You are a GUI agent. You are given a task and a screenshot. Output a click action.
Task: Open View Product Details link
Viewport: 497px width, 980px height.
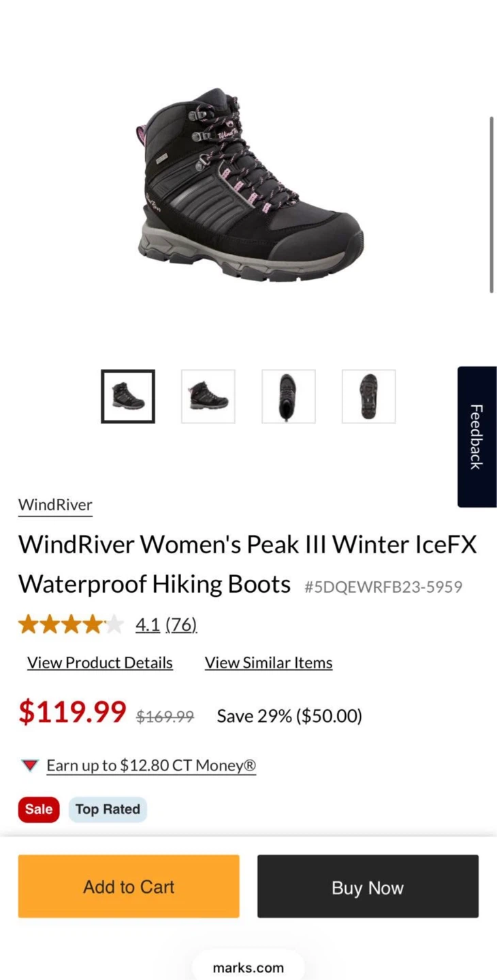pyautogui.click(x=100, y=663)
